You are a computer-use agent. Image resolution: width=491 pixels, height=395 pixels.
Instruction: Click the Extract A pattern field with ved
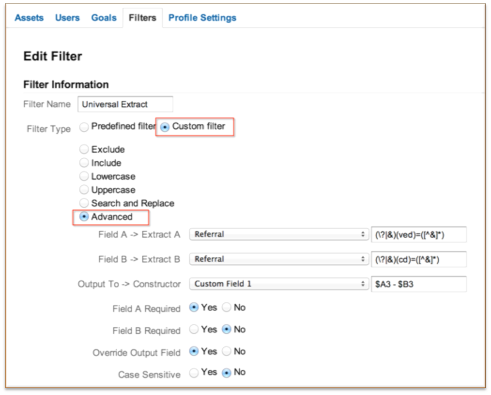(419, 235)
